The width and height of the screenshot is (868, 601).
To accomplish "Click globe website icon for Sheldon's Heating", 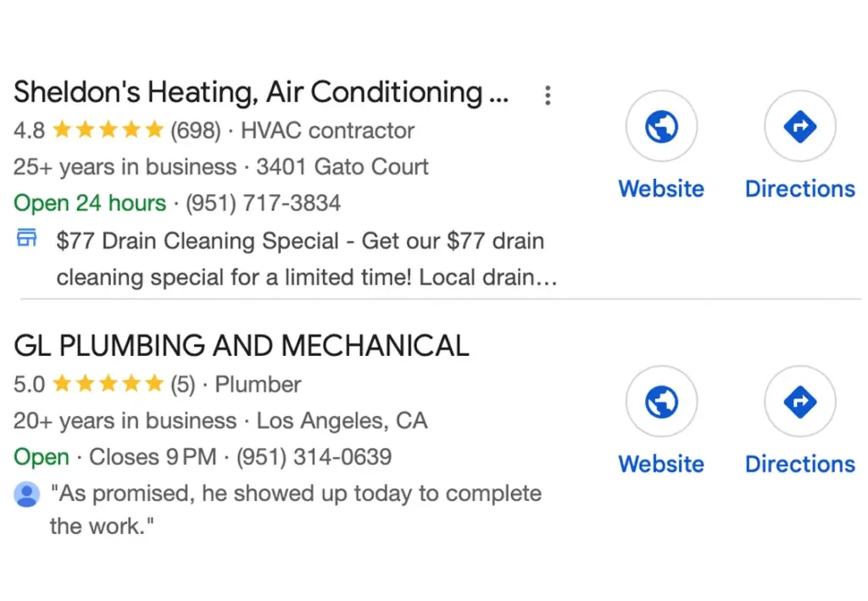I will (661, 127).
